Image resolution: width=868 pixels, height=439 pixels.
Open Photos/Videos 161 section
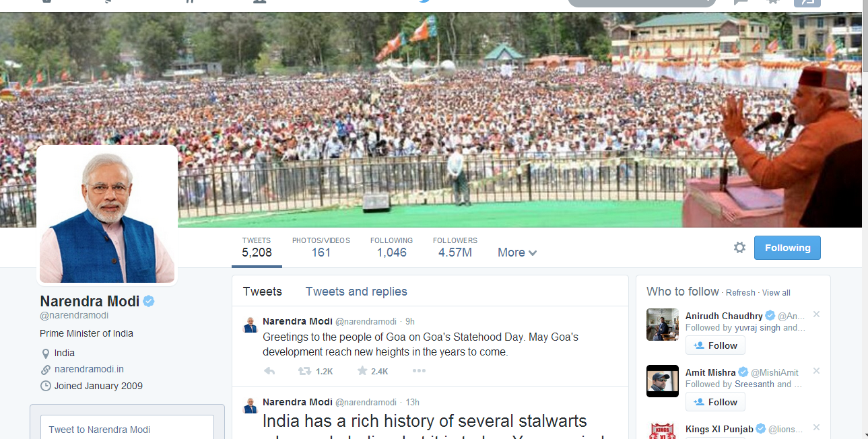click(321, 248)
